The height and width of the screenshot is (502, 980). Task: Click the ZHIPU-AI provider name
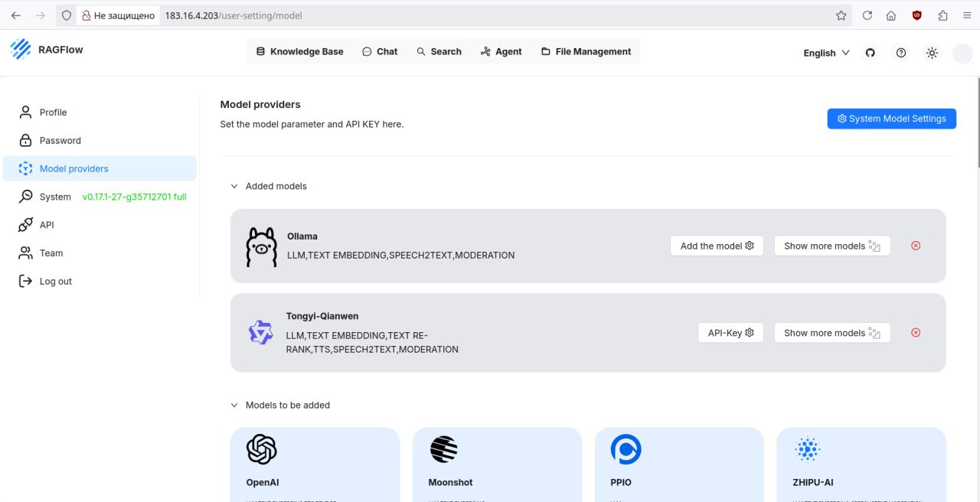pos(813,483)
